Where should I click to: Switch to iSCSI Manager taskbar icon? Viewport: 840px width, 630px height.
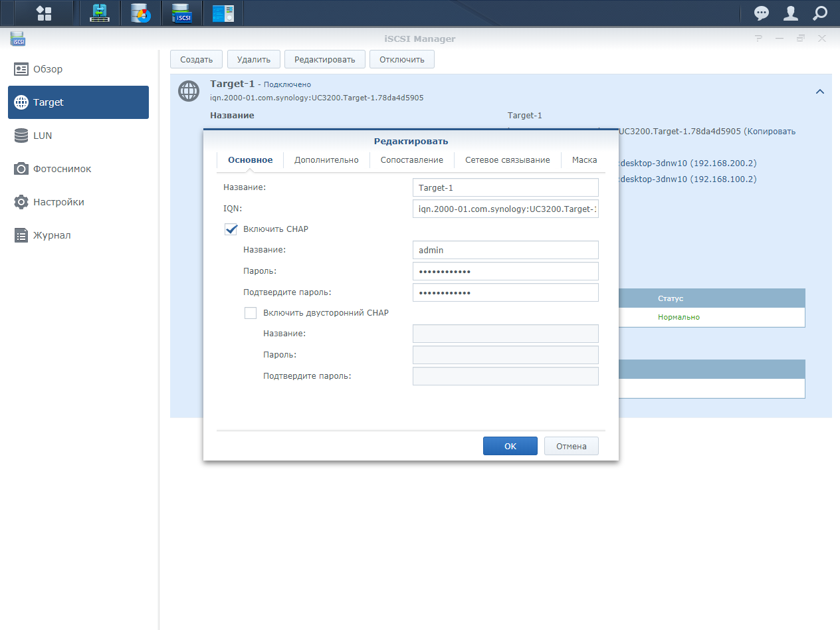coord(182,13)
